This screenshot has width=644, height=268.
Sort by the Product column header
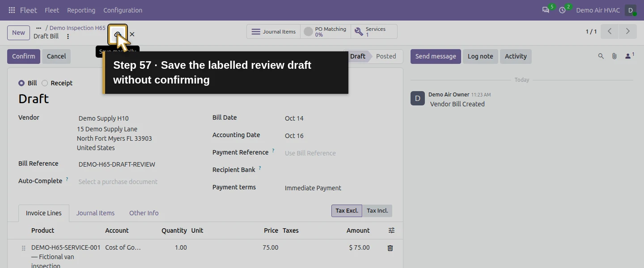click(x=42, y=230)
